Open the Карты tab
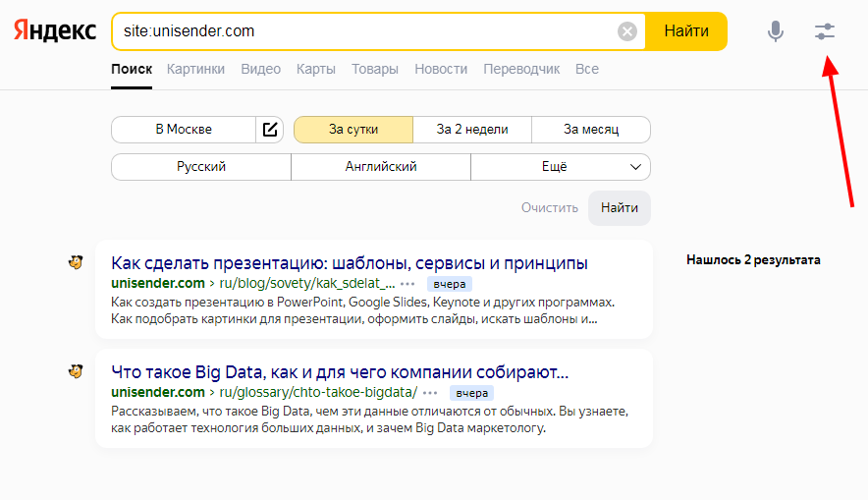Screen dimensions: 868x500 pyautogui.click(x=315, y=69)
